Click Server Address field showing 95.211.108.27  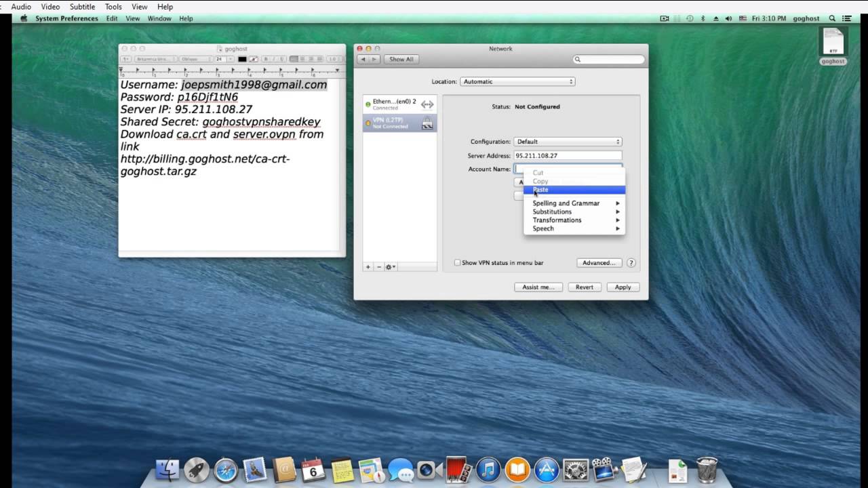(x=568, y=156)
